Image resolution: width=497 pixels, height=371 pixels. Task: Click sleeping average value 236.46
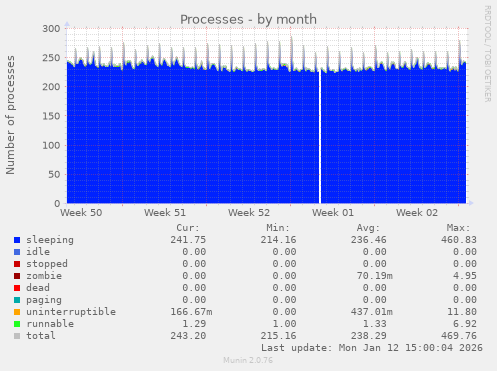pos(368,240)
